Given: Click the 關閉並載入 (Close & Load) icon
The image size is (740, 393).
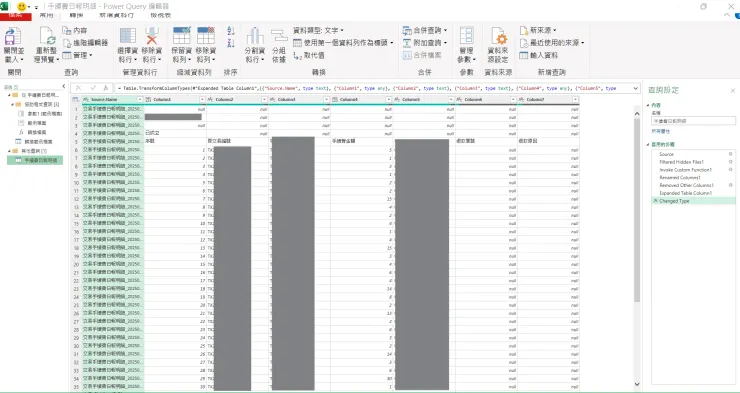Looking at the screenshot, I should click(x=14, y=36).
